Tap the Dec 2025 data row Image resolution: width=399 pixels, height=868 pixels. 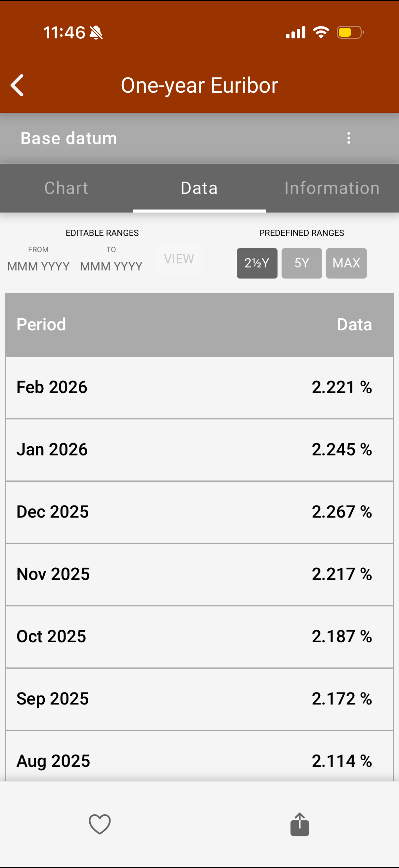199,512
